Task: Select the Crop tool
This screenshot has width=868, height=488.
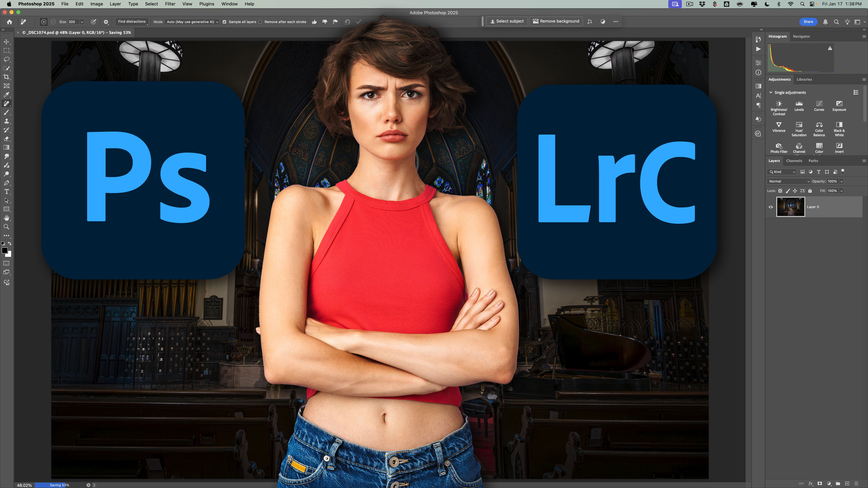Action: (6, 77)
